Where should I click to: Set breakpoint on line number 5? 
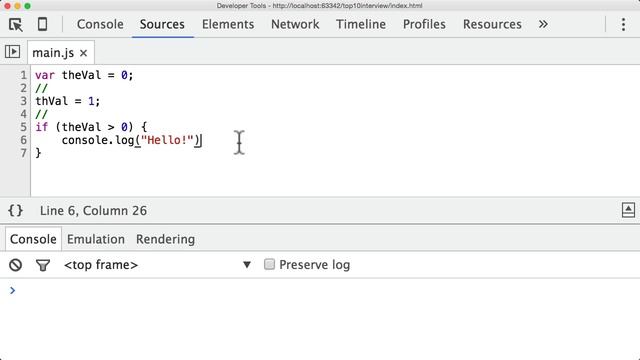23,127
